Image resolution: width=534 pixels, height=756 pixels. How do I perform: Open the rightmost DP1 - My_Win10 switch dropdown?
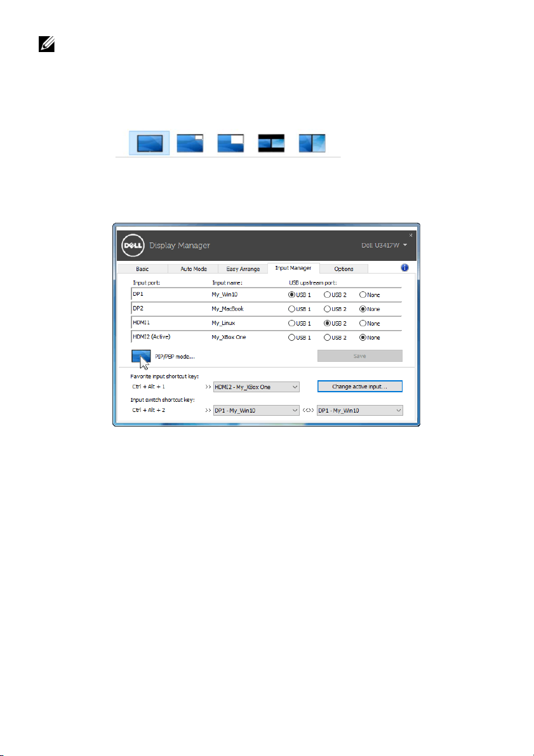(x=359, y=411)
